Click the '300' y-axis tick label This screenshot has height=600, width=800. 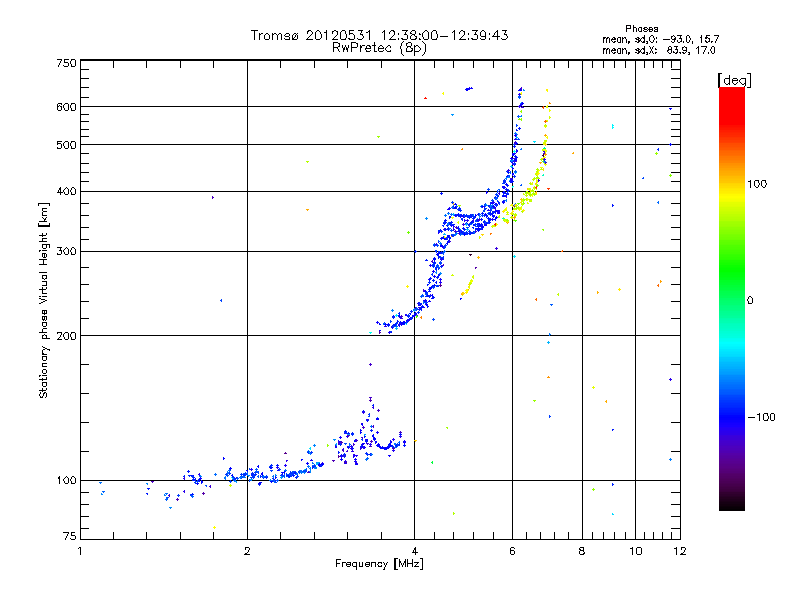(x=66, y=252)
